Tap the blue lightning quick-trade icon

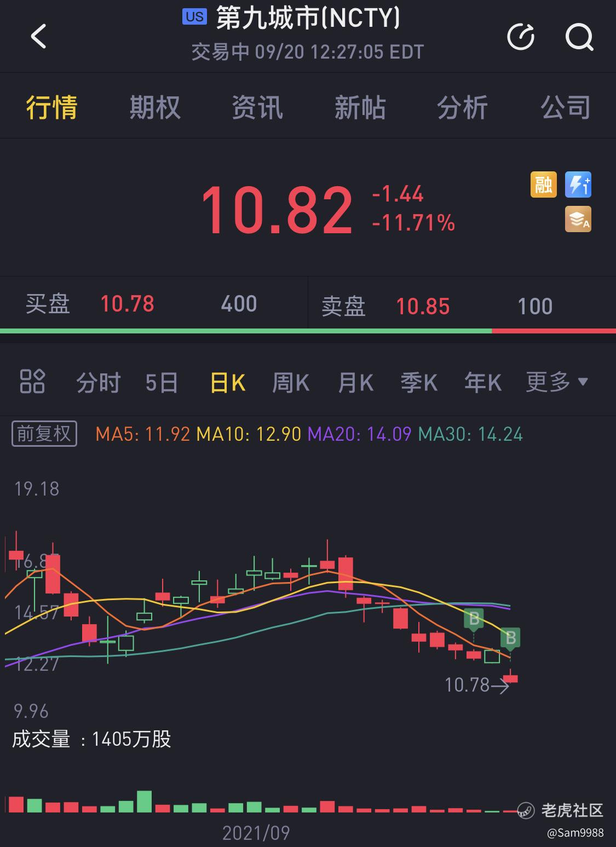[x=578, y=185]
